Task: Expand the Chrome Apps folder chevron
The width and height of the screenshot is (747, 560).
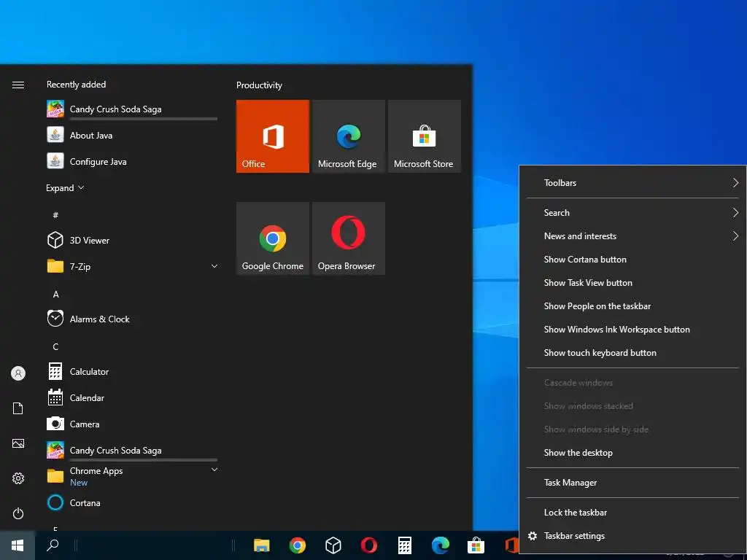Action: click(214, 470)
